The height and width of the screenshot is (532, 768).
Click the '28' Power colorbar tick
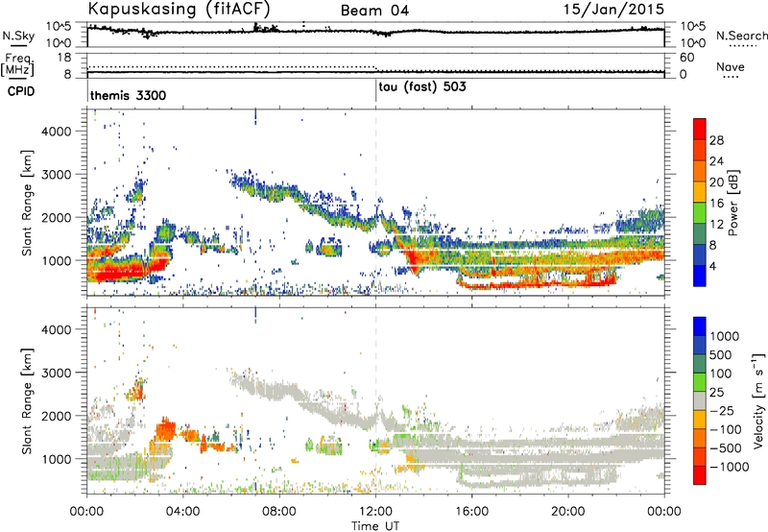(716, 140)
